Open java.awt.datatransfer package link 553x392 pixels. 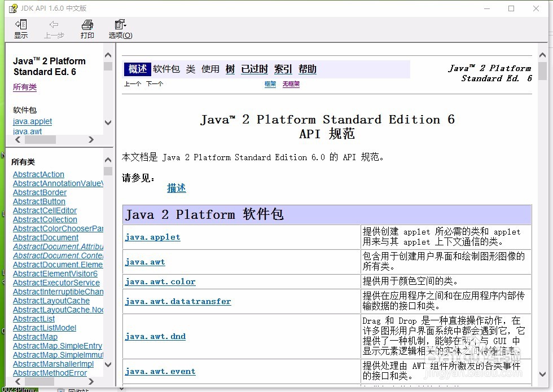tap(178, 302)
